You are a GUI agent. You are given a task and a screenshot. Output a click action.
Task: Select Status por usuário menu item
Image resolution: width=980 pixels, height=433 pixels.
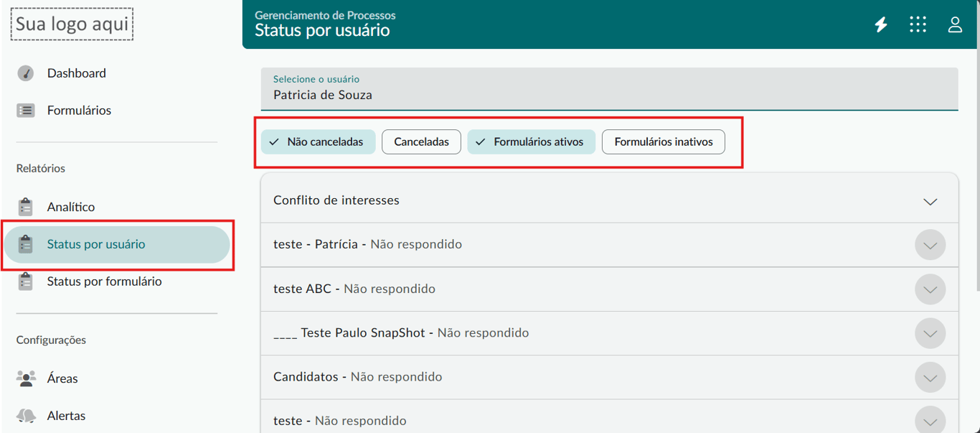(x=96, y=244)
